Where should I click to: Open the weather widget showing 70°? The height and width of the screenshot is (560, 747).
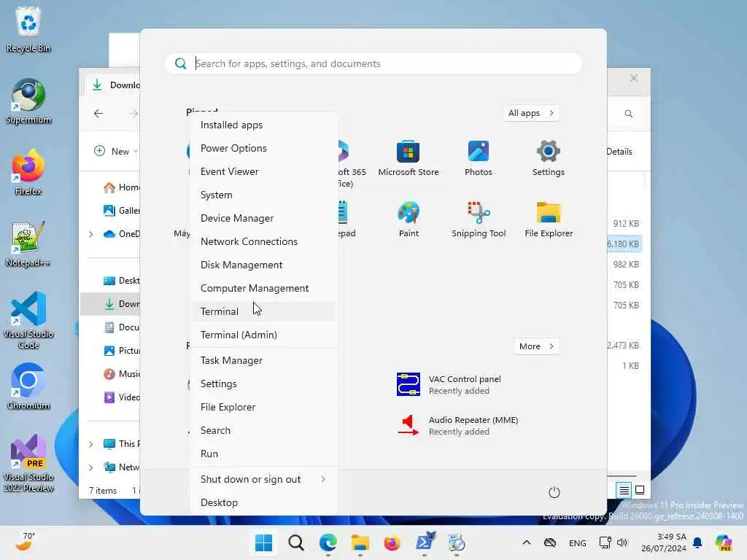point(25,542)
